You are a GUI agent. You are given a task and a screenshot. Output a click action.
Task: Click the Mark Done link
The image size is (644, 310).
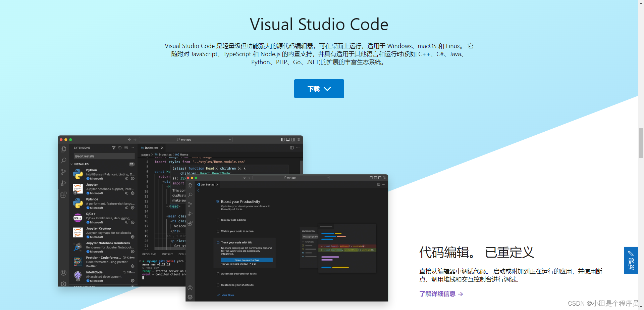(x=226, y=295)
